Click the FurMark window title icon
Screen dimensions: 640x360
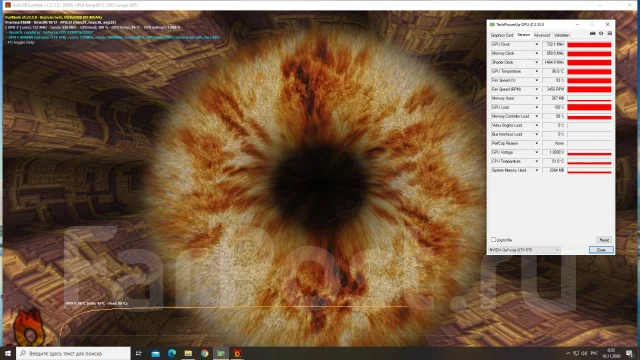pos(7,5)
